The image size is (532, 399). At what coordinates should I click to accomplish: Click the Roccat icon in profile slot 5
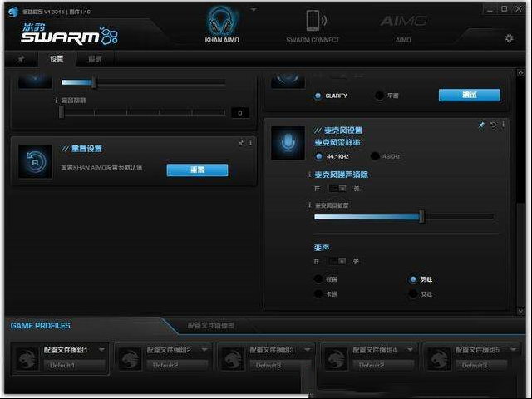click(439, 358)
